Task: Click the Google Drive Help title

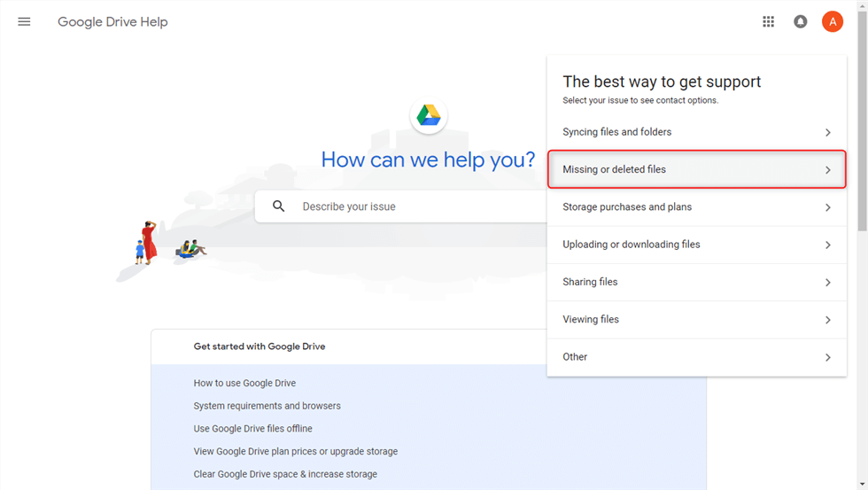Action: [x=112, y=22]
